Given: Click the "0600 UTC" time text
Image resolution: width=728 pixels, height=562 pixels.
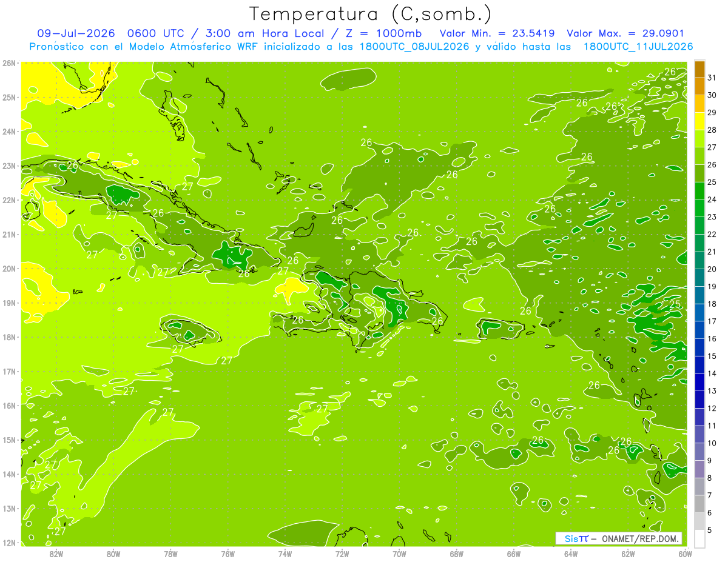Looking at the screenshot, I should coord(155,33).
